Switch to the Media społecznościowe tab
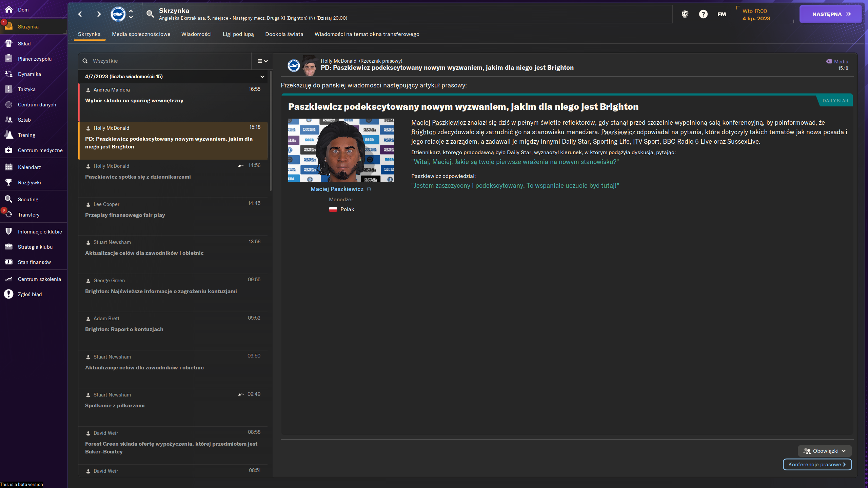The width and height of the screenshot is (868, 488). pos(141,34)
